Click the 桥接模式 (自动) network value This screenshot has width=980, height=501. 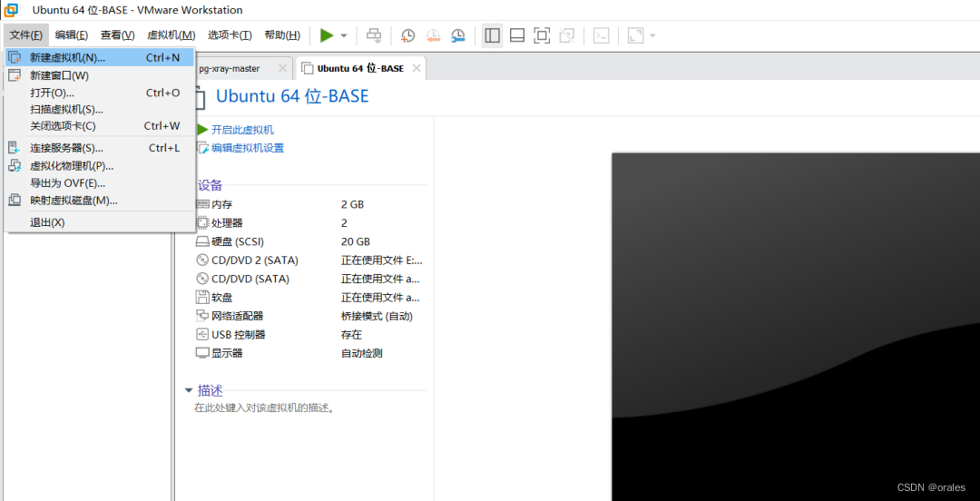pyautogui.click(x=377, y=317)
